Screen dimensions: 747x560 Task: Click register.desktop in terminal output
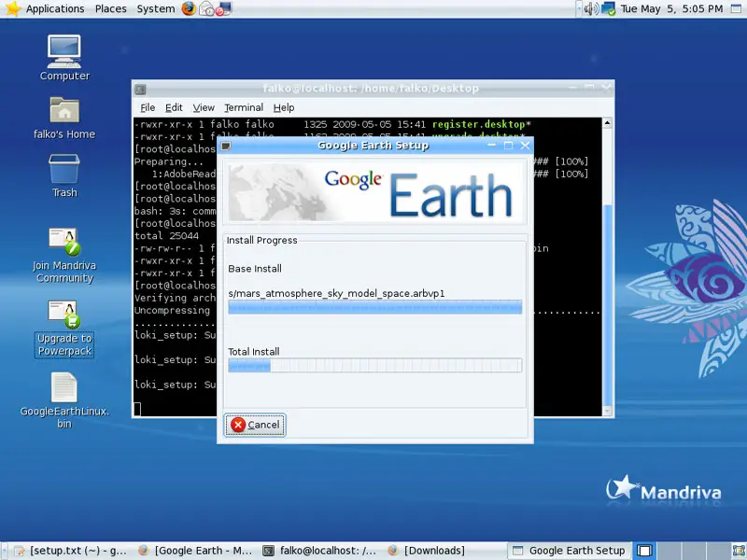479,124
